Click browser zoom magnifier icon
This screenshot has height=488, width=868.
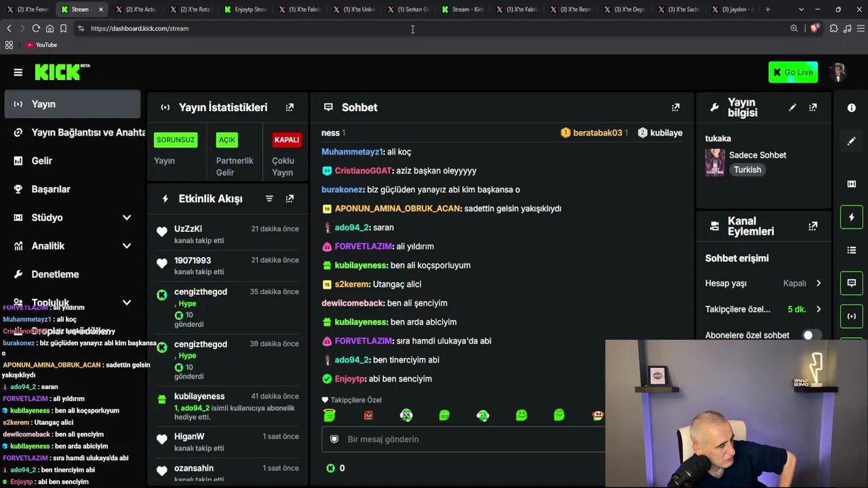[794, 28]
